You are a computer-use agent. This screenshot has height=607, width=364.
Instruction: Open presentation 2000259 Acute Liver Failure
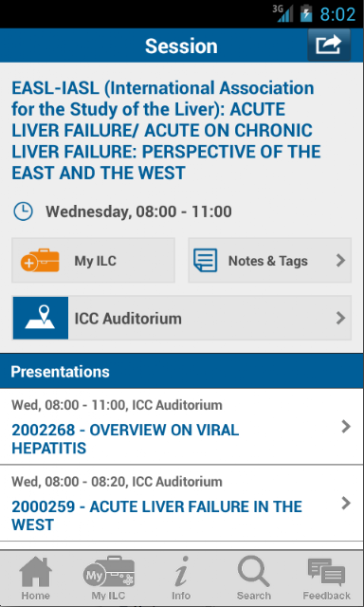coord(182,503)
